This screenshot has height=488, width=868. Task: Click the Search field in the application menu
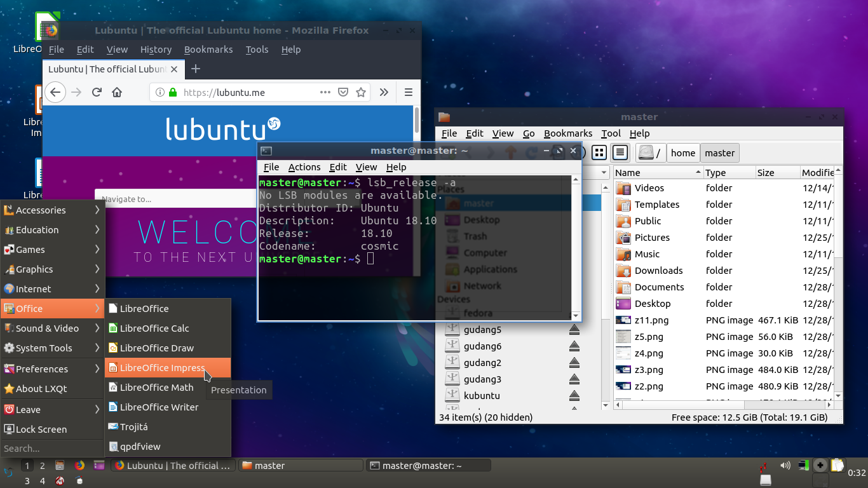(x=52, y=448)
